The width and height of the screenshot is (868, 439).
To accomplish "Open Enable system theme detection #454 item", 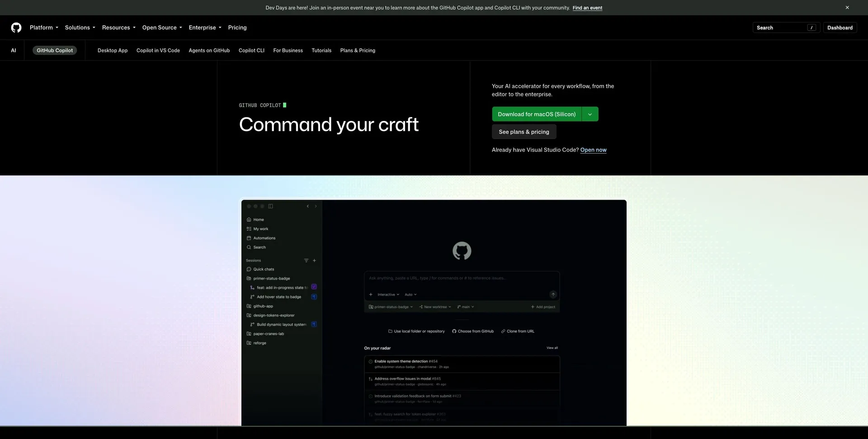I will (x=462, y=364).
